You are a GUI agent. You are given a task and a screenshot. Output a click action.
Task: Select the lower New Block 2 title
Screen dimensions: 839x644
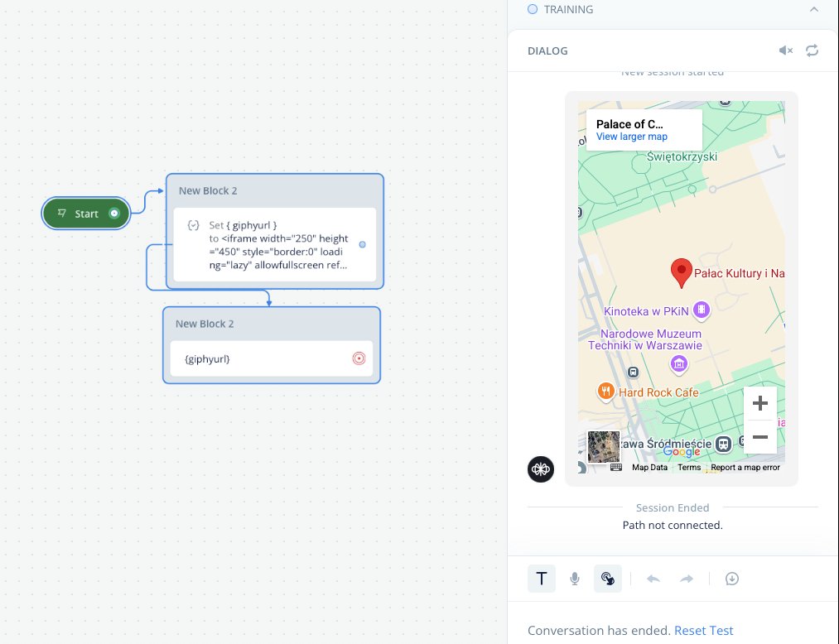point(205,324)
